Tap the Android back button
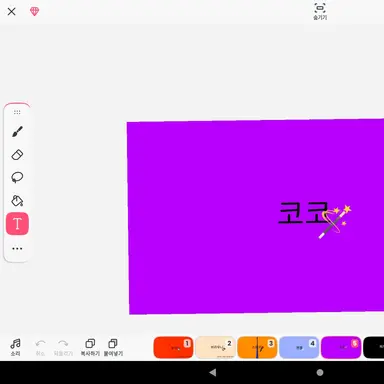The width and height of the screenshot is (384, 384). point(213,372)
